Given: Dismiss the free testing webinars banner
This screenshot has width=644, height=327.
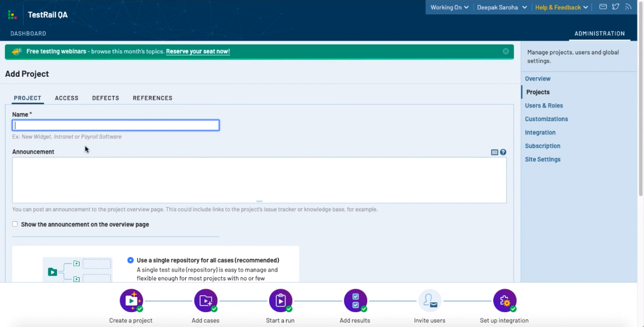Looking at the screenshot, I should (506, 52).
